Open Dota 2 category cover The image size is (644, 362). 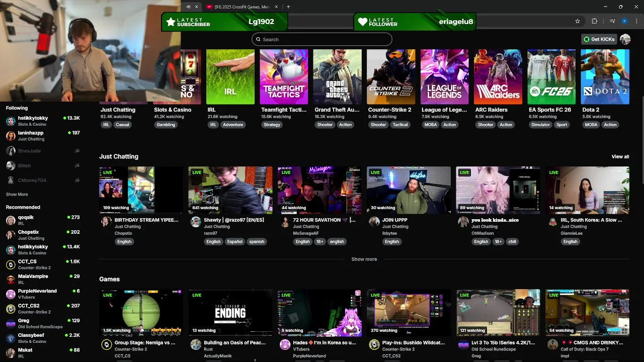coord(605,76)
